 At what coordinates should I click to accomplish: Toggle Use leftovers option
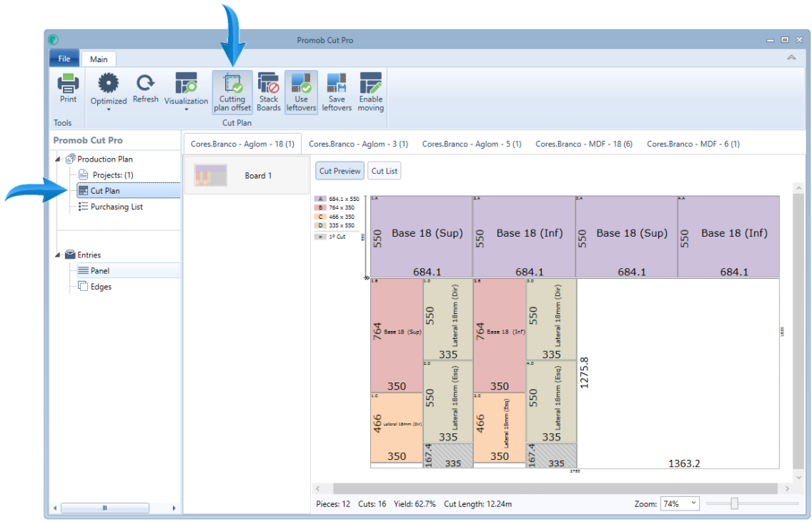[x=301, y=92]
